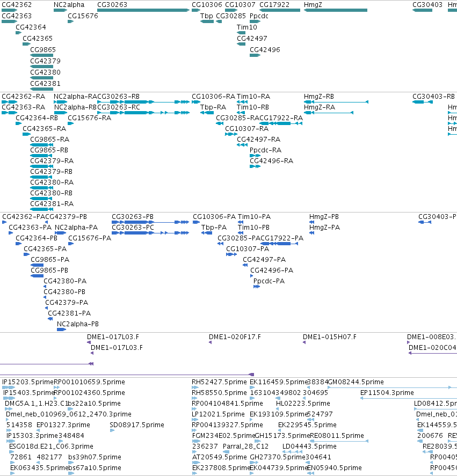This screenshot has width=457, height=476.
Task: Select transcript Tbp-RA
Action: pos(213,107)
